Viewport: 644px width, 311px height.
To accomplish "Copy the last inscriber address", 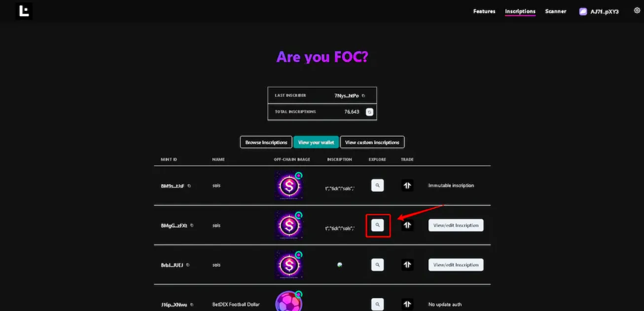I will tap(363, 96).
